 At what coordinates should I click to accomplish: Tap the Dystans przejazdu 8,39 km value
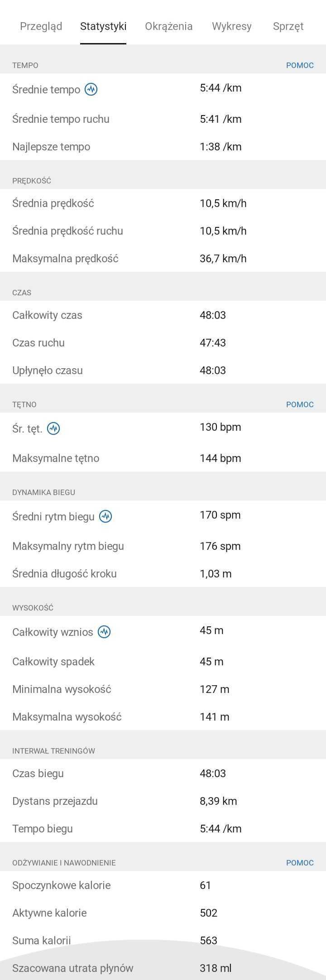pyautogui.click(x=218, y=801)
